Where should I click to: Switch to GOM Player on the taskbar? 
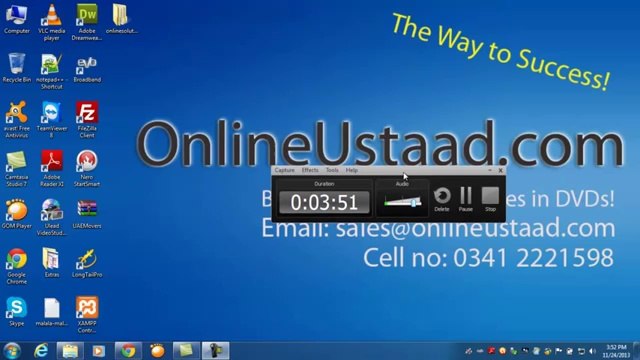(157, 351)
